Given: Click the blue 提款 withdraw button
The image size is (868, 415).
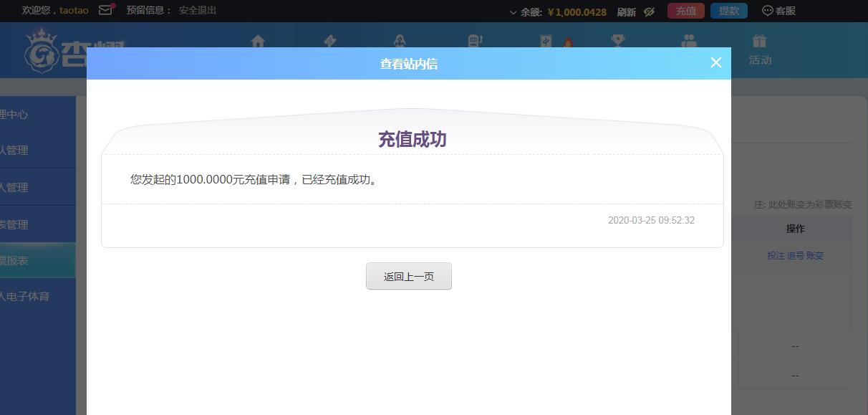Looking at the screenshot, I should [x=729, y=11].
